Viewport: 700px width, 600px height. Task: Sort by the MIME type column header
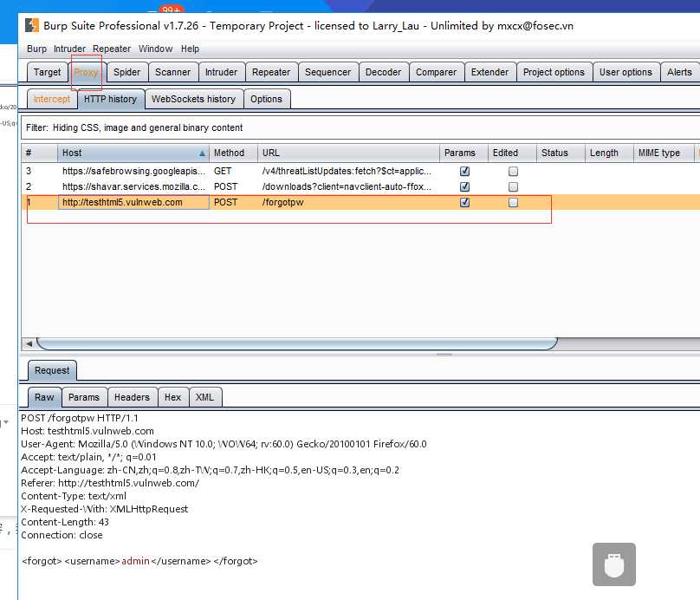click(x=664, y=153)
